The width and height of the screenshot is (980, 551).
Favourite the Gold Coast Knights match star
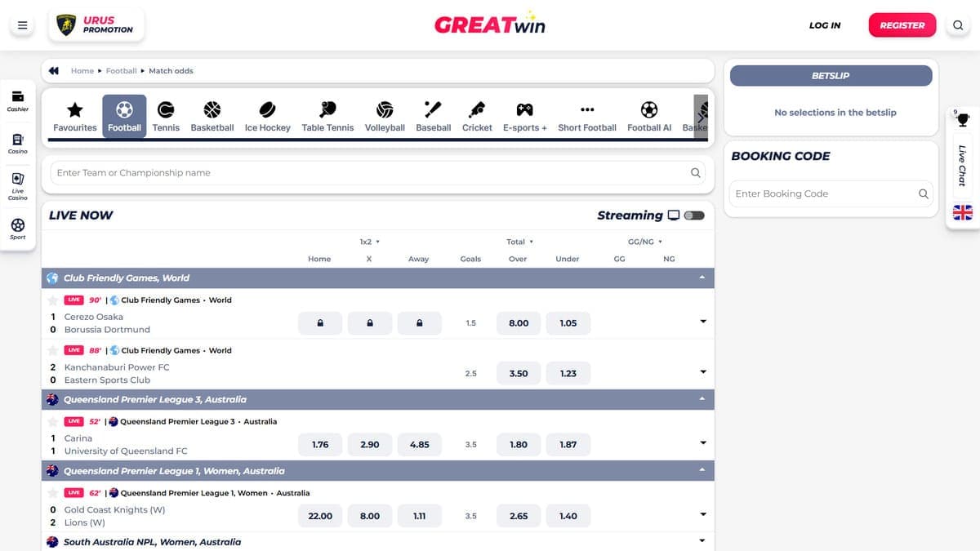[x=53, y=493]
